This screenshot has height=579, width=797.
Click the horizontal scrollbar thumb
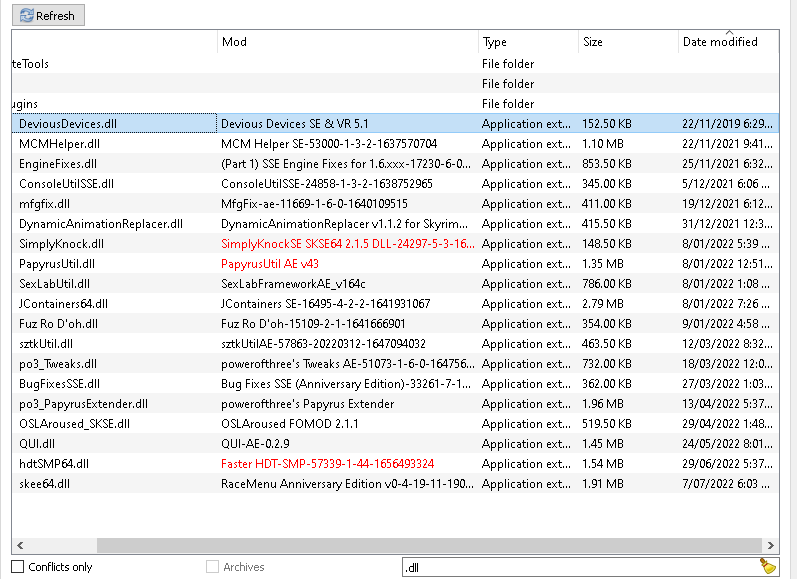[430, 545]
